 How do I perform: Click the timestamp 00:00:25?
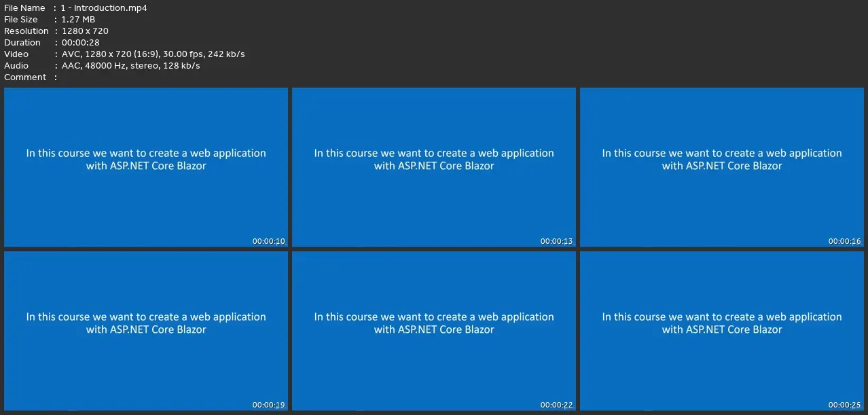click(845, 405)
